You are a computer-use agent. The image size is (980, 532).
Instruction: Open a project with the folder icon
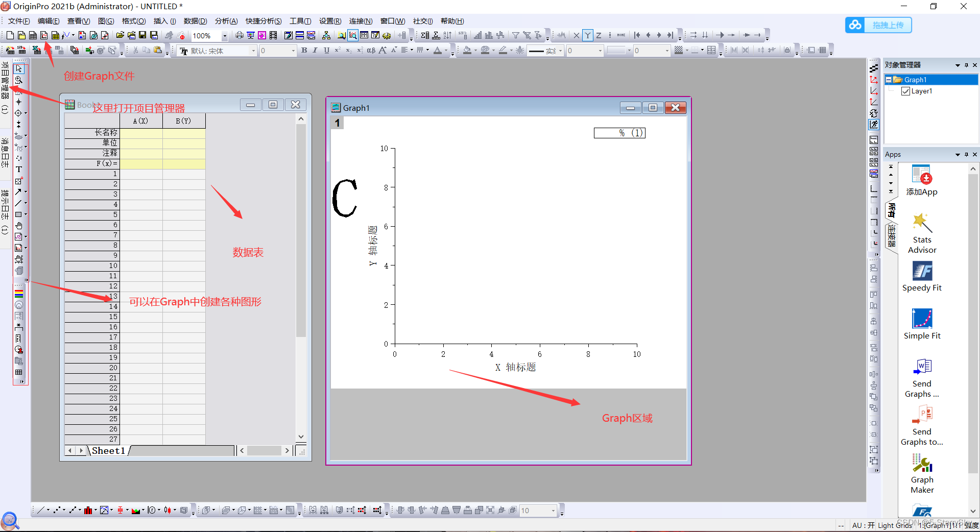[120, 35]
